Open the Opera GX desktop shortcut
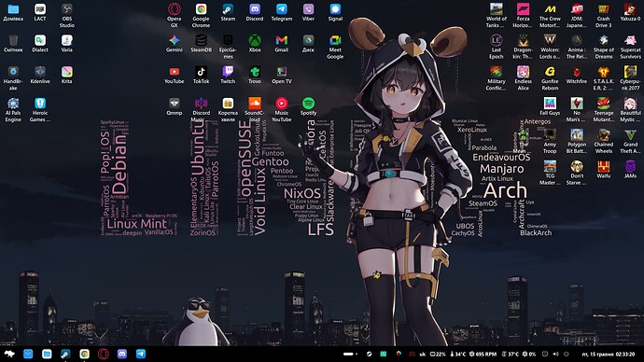Screen dimensions: 644x362 (x=175, y=15)
